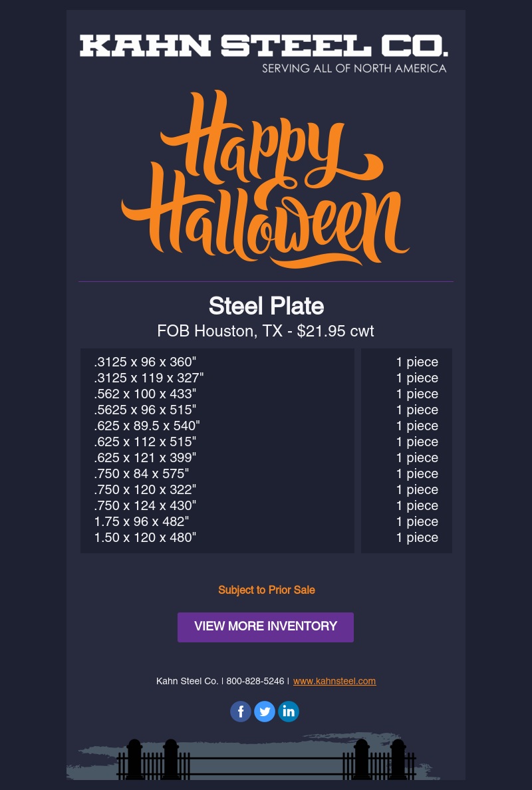Click the phone number 800-828-5246

tap(255, 681)
